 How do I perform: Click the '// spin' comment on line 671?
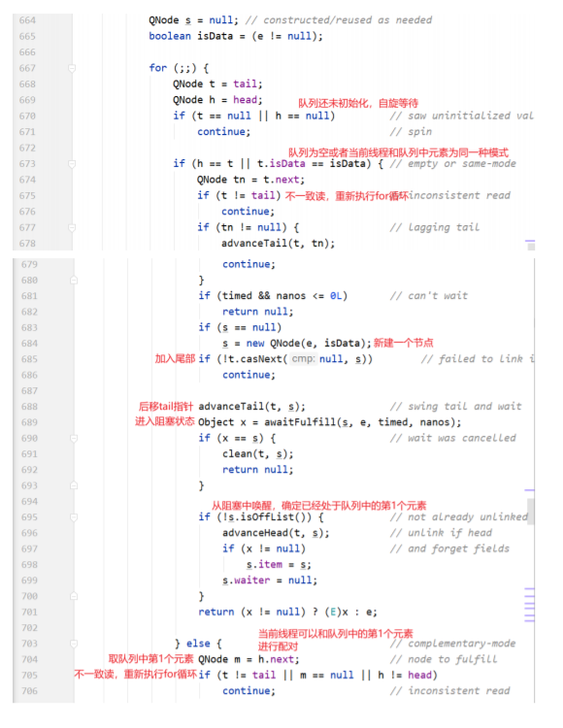tap(411, 132)
